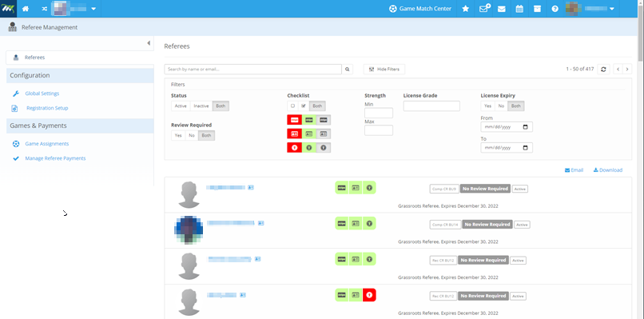Screen dimensions: 644x319
Task: Open the calendar icon in top bar
Action: coord(519,9)
